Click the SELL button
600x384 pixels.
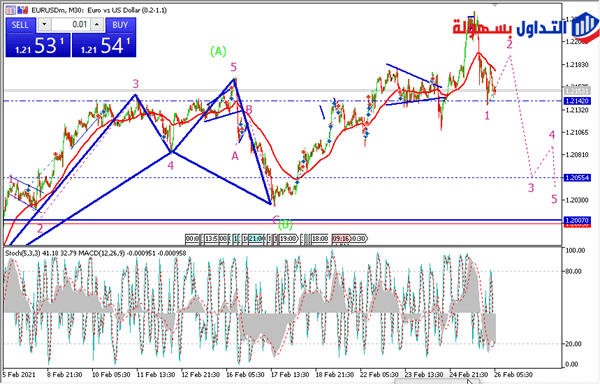[20, 25]
